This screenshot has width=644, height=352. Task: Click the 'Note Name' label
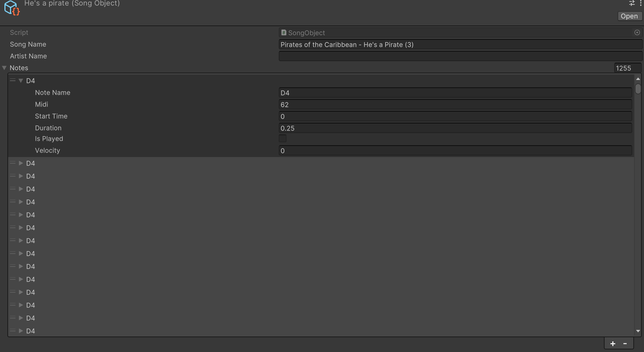click(53, 93)
